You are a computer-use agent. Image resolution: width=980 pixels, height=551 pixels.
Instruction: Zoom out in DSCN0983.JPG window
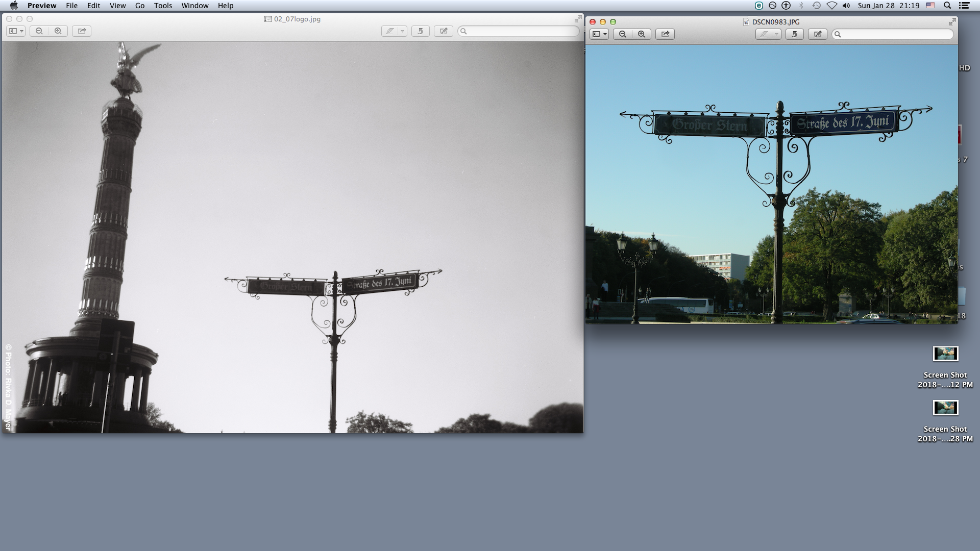click(622, 34)
